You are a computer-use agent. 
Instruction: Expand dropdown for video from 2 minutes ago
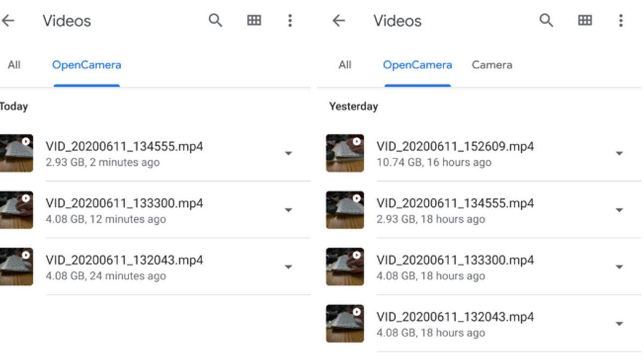[x=288, y=153]
